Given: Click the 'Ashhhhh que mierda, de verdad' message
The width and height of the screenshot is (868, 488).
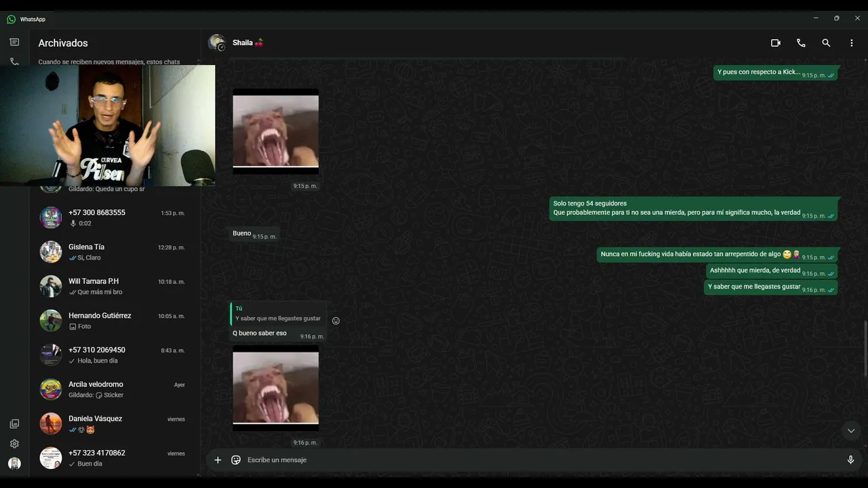Looking at the screenshot, I should pyautogui.click(x=772, y=271).
